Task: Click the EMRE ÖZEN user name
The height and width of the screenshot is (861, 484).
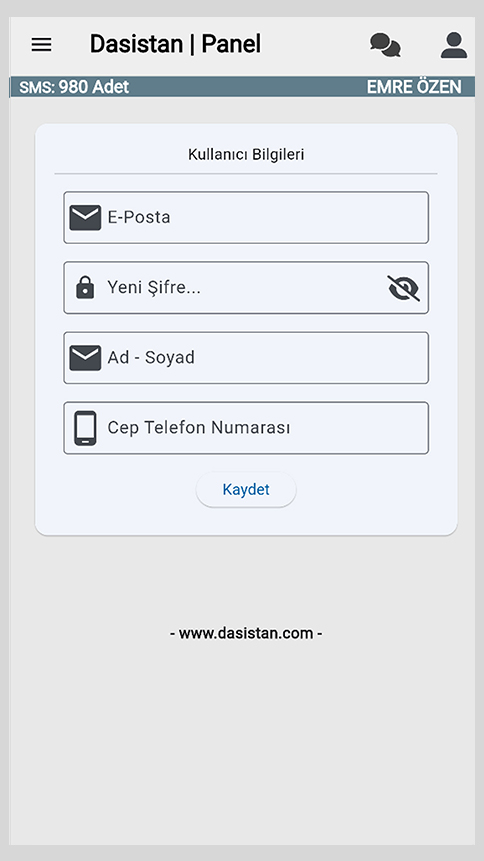Action: (414, 87)
